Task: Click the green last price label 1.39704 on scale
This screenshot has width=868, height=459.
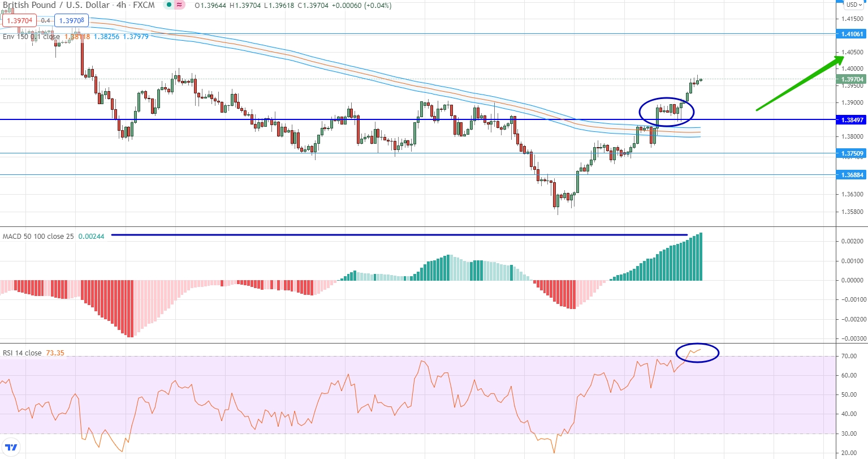Action: click(852, 79)
